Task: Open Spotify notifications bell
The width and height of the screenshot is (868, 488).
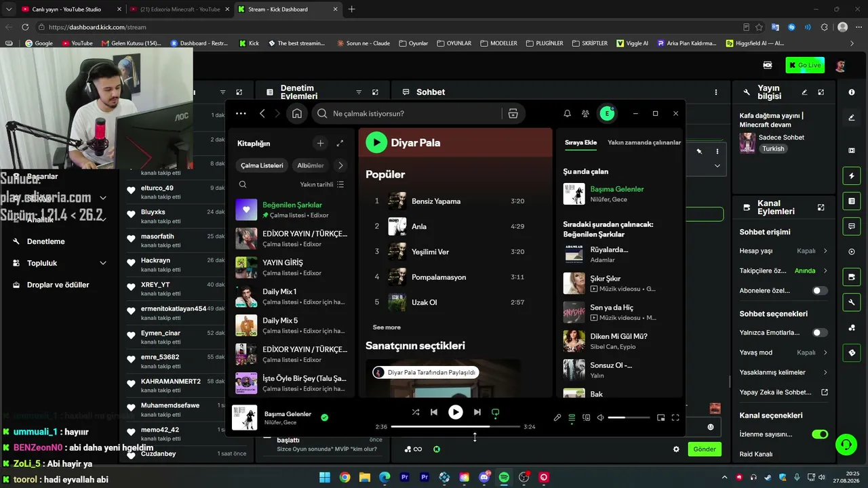Action: tap(567, 114)
